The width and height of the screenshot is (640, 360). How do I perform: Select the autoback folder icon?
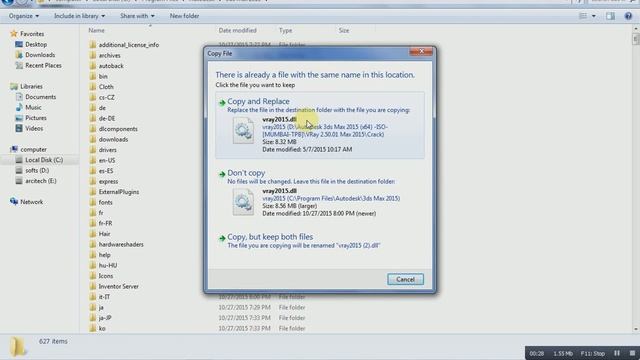(x=93, y=66)
